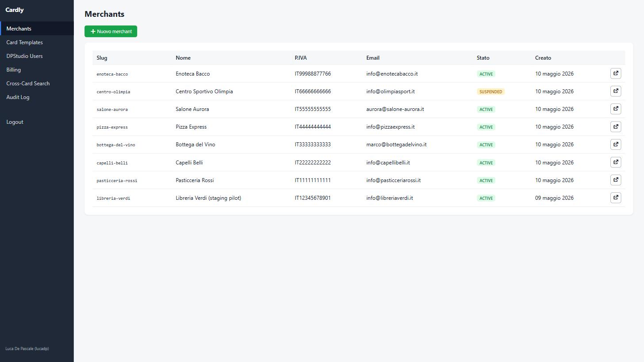Click the 09 maggio 2026 date
644x362 pixels.
coord(554,198)
